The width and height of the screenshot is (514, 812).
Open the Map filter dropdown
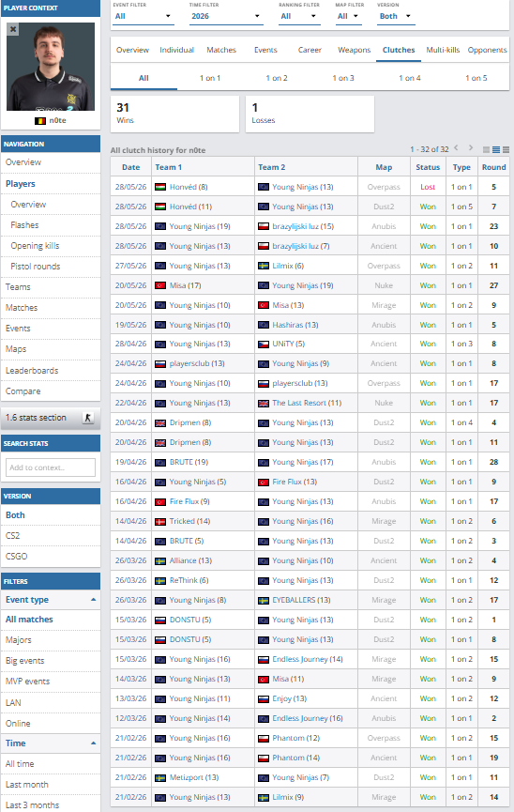tap(348, 16)
